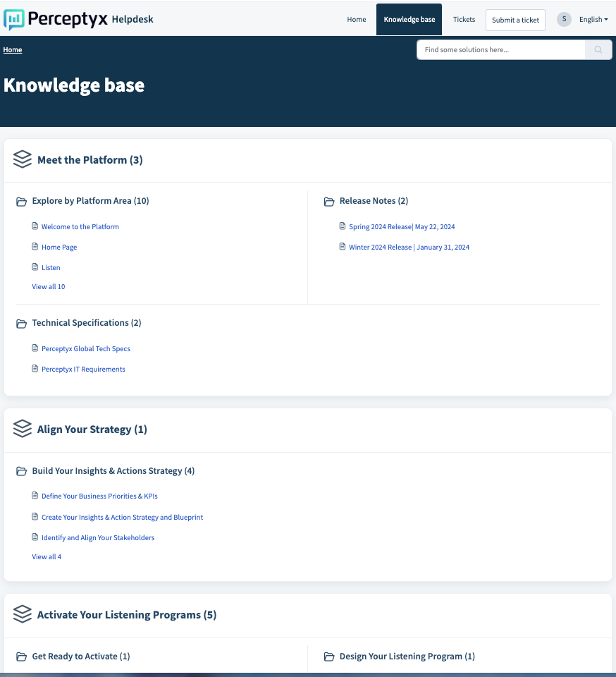Click the search magnifier button
The width and height of the screenshot is (616, 677).
(x=598, y=49)
